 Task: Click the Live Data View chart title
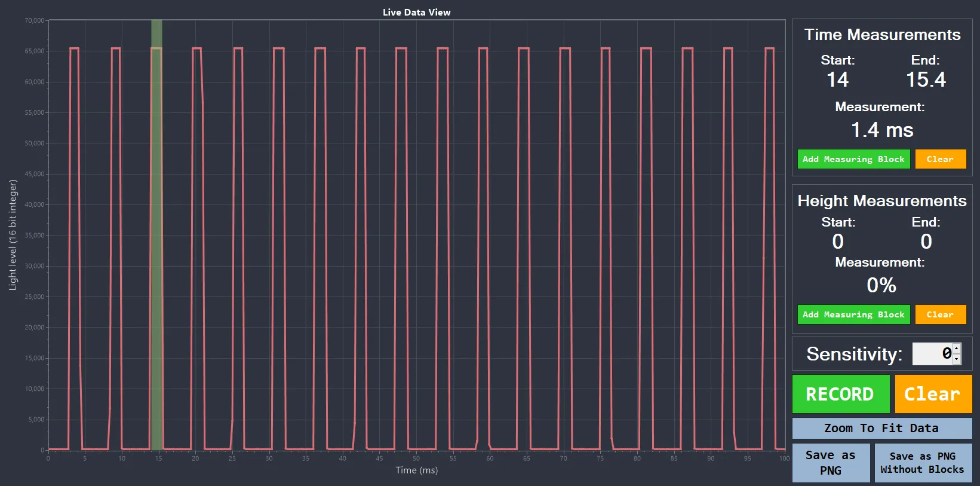coord(416,12)
